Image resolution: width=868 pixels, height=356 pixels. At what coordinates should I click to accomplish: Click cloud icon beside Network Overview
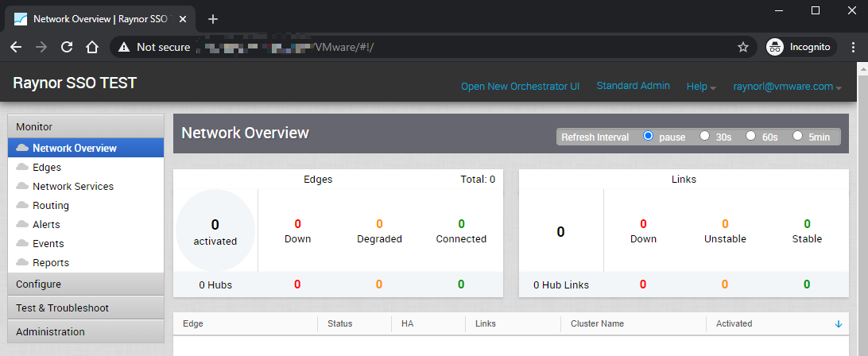23,148
